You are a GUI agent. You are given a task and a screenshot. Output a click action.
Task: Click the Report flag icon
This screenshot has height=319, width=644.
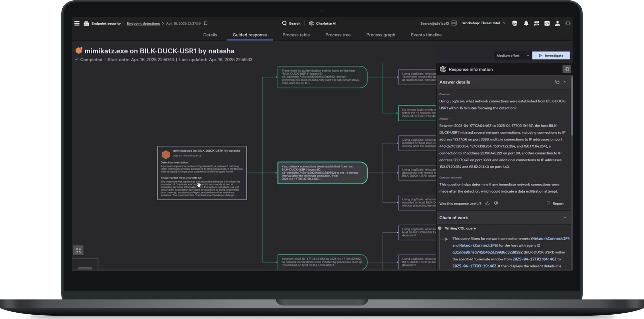[x=548, y=203]
